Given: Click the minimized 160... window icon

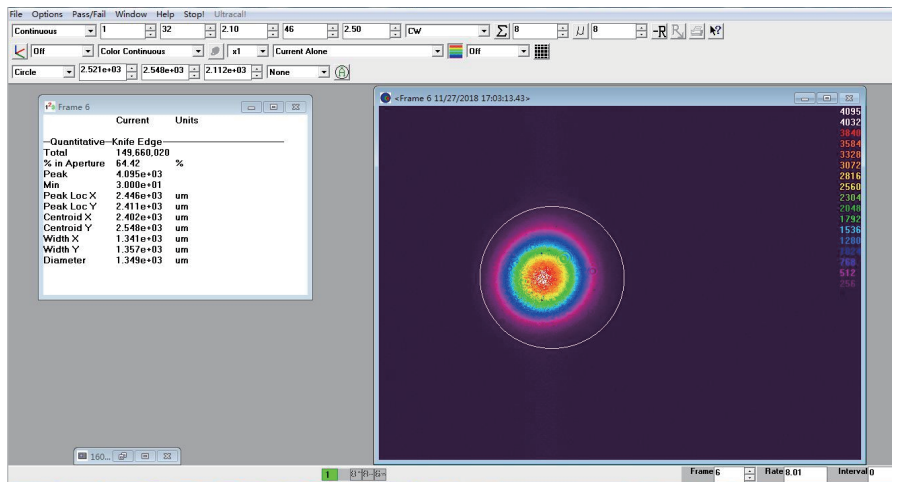Looking at the screenshot, I should 83,456.
